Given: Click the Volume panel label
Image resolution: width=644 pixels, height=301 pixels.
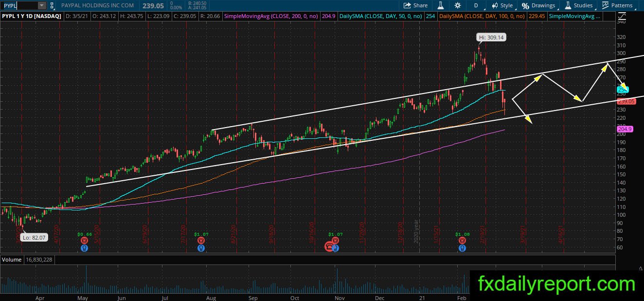Looking at the screenshot, I should pyautogui.click(x=12, y=260).
